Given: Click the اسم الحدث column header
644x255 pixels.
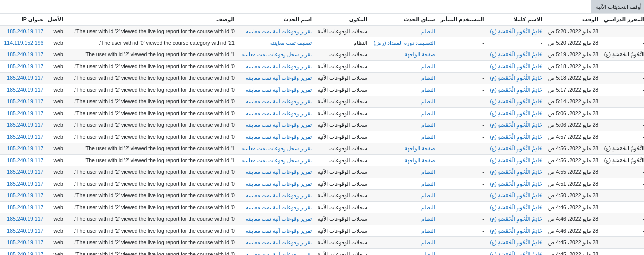Looking at the screenshot, I should pos(297,19).
